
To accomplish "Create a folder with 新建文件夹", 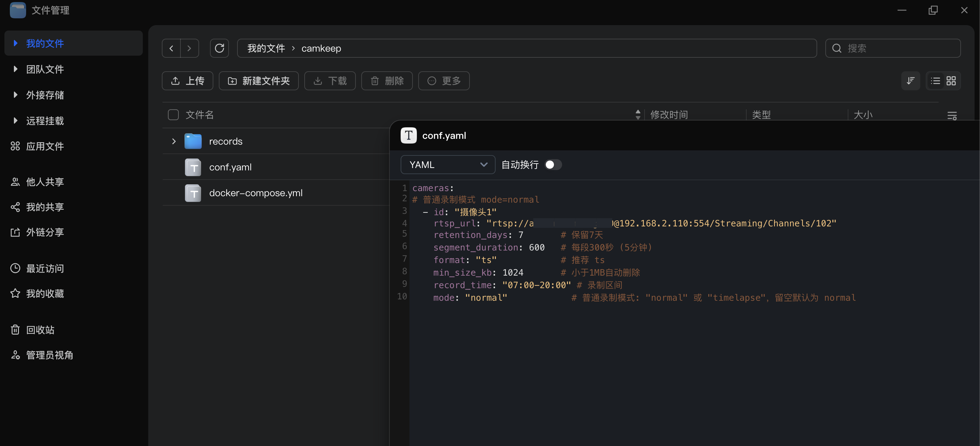I will pos(259,81).
